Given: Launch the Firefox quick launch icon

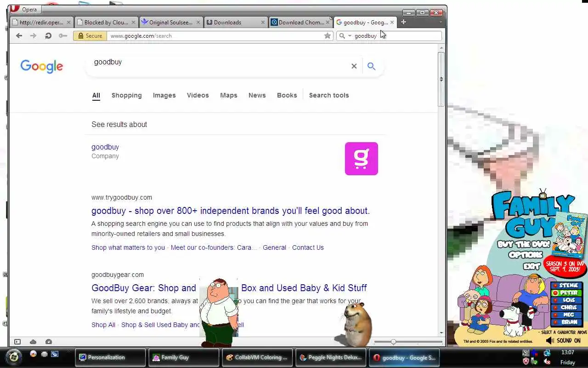Looking at the screenshot, I should pyautogui.click(x=33, y=354).
